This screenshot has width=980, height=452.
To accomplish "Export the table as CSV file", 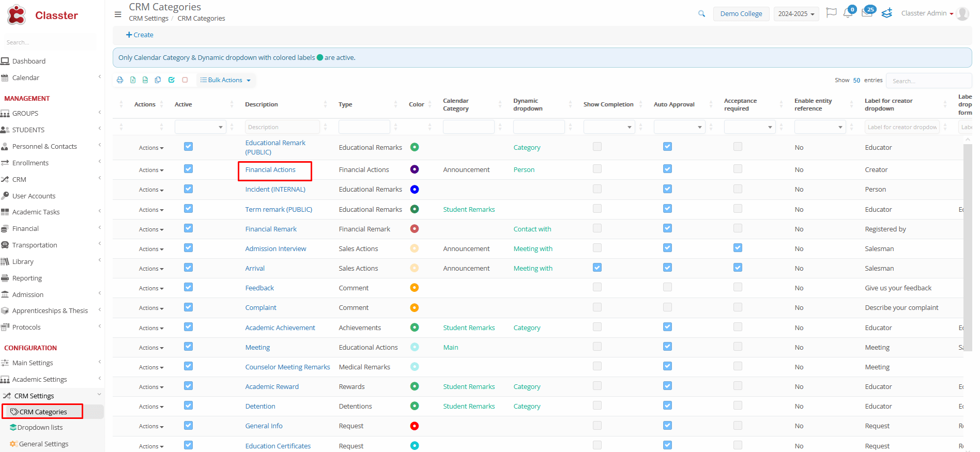I will tap(145, 80).
